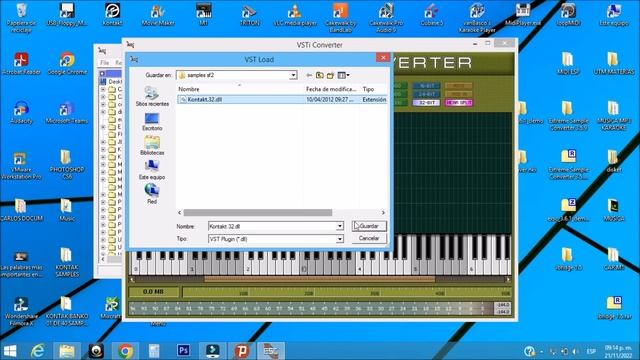Open the Windows Start button
640x360 pixels.
[x=10, y=351]
